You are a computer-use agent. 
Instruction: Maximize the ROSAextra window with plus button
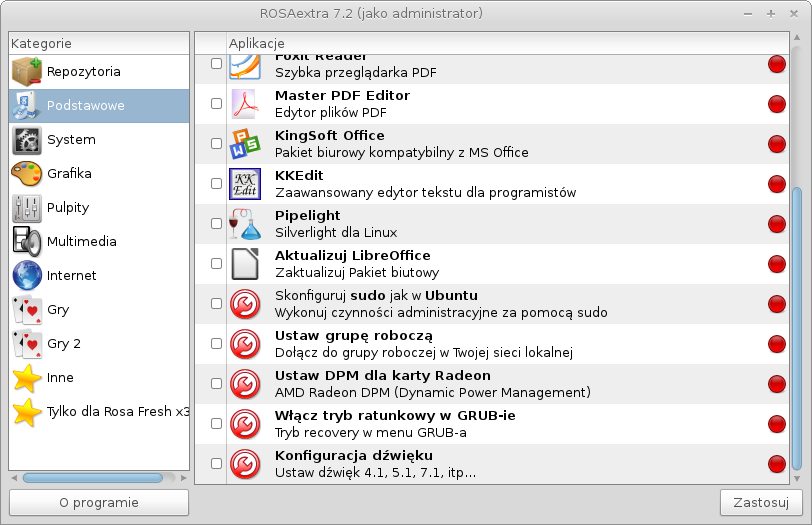771,14
